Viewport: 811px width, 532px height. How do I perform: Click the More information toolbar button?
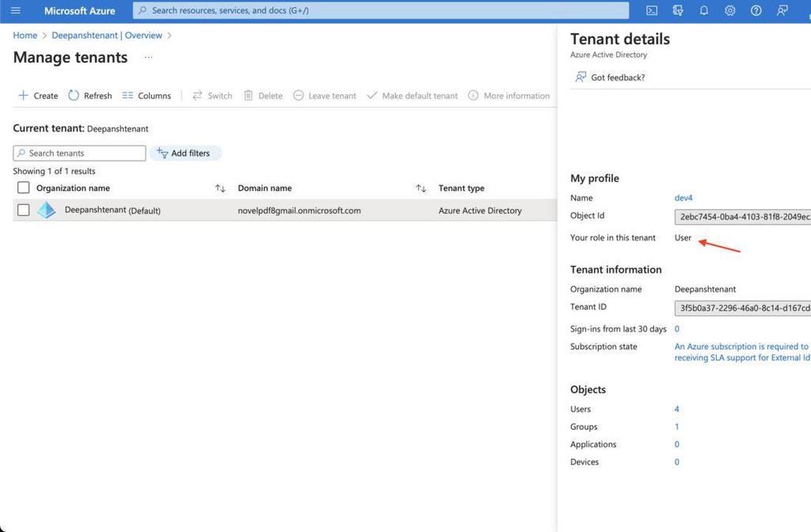tap(509, 96)
